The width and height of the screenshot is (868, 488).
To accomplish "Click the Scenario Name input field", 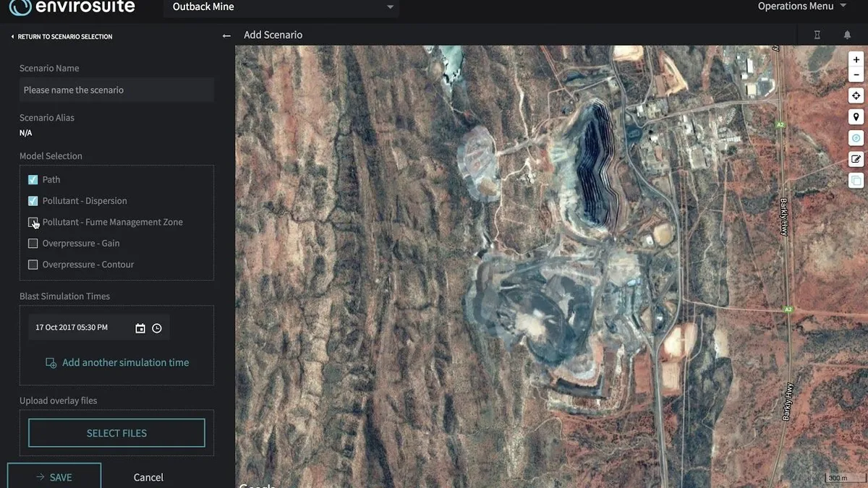I will tap(116, 90).
